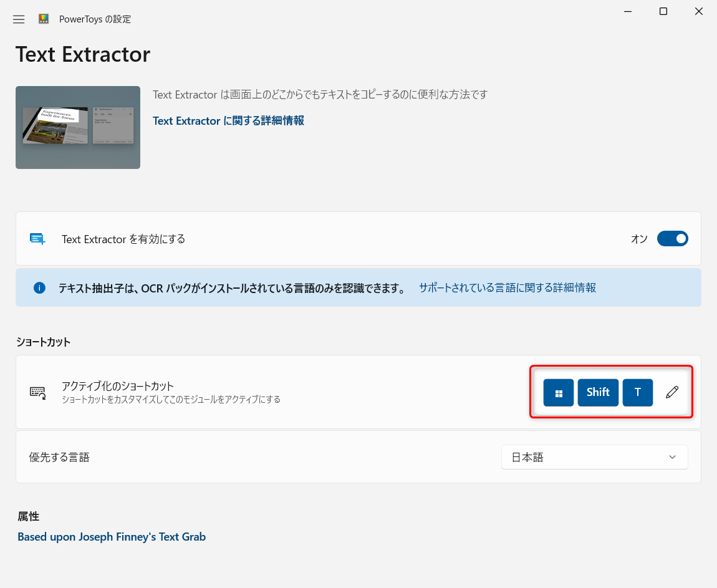Edit the activation shortcut with the pencil icon

point(671,392)
